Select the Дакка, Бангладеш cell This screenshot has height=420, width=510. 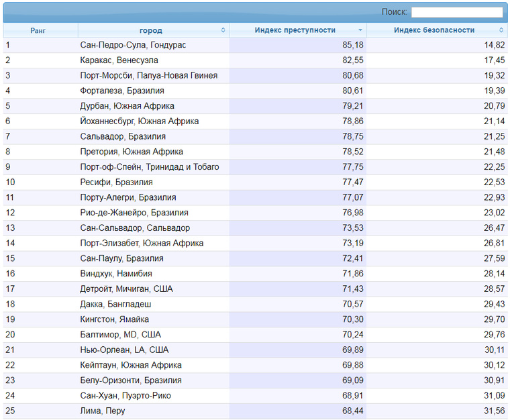(x=154, y=305)
